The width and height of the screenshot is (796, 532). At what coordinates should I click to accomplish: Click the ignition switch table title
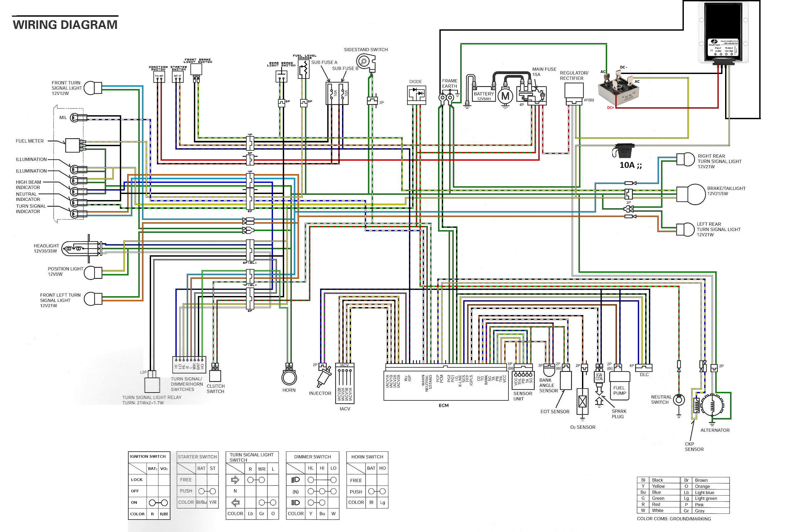148,456
